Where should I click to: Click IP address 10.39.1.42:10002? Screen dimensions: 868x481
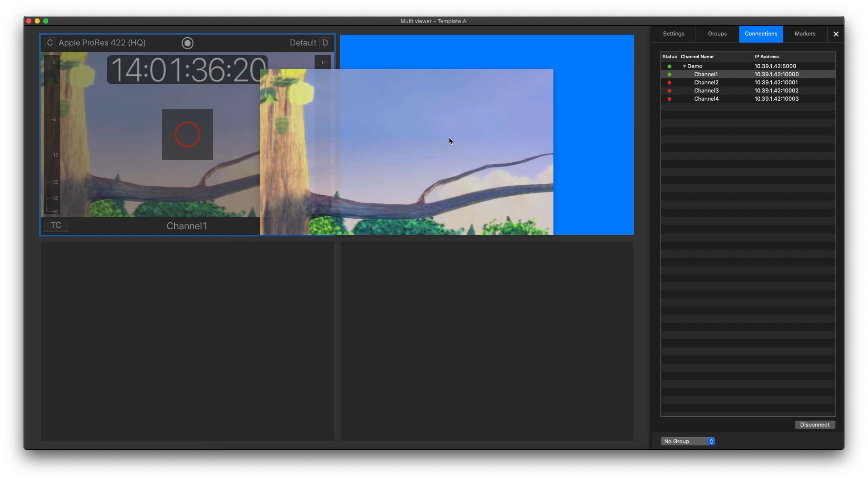(x=776, y=91)
